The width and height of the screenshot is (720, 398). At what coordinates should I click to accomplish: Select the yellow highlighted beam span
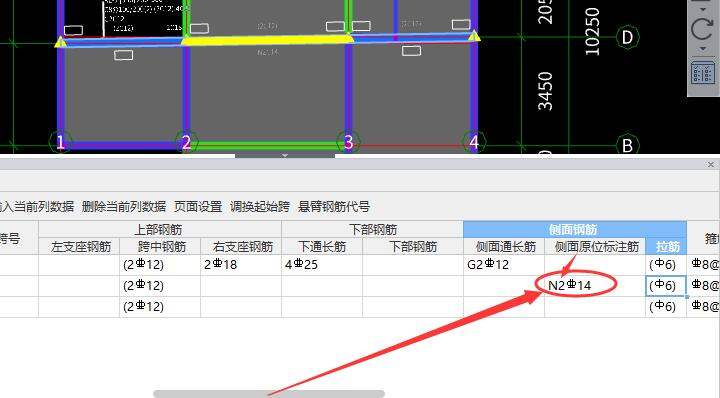coord(267,41)
